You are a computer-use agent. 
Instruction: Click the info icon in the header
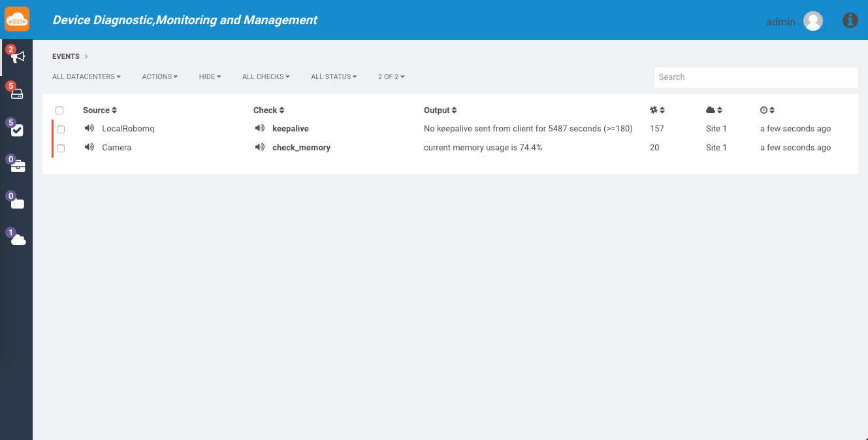coord(850,20)
